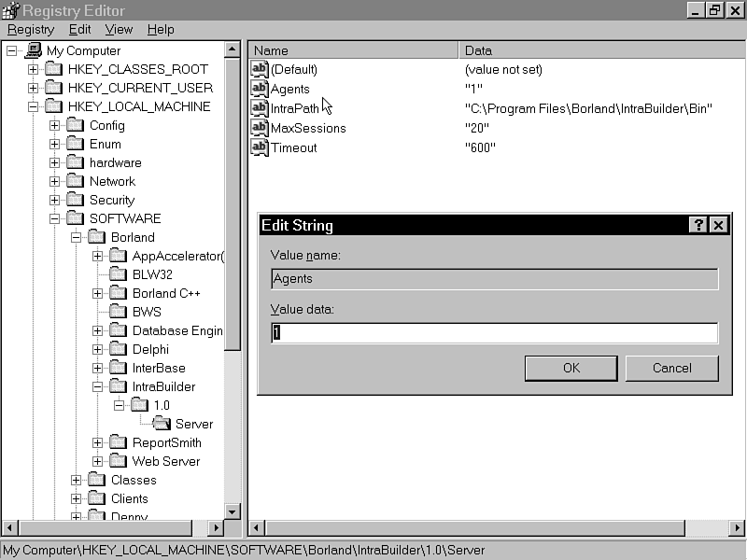The height and width of the screenshot is (560, 747).
Task: Click the Name column header
Action: (x=353, y=50)
